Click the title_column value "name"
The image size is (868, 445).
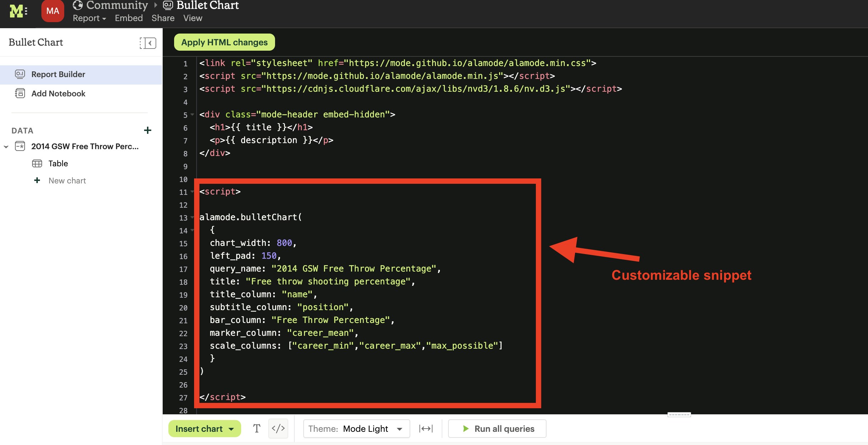point(297,294)
